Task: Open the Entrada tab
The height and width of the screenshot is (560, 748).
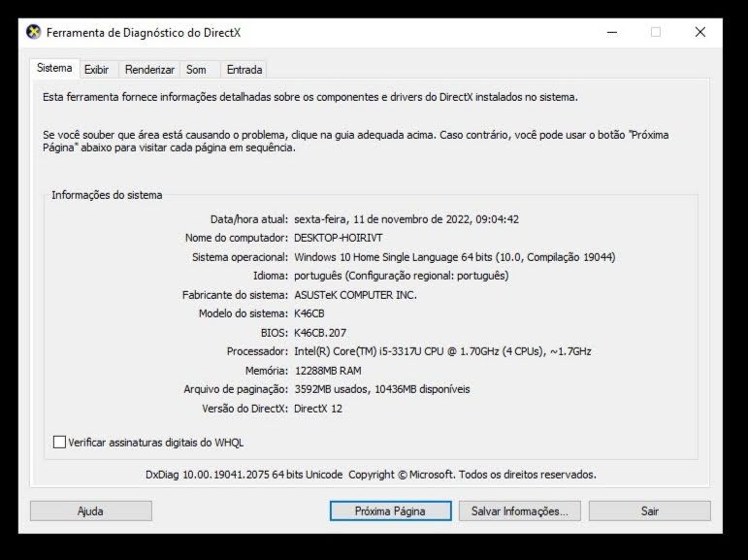Action: coord(244,70)
